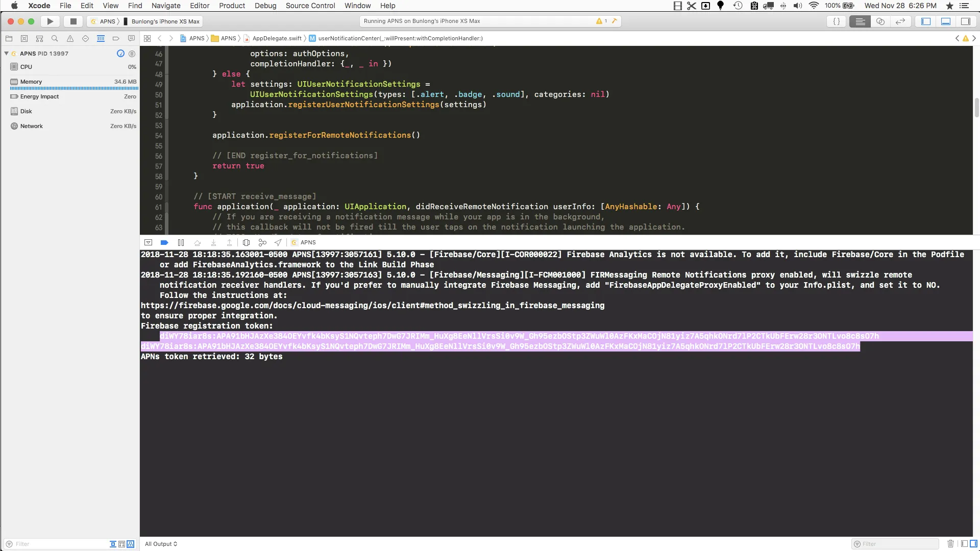Open the Debug menu

265,6
